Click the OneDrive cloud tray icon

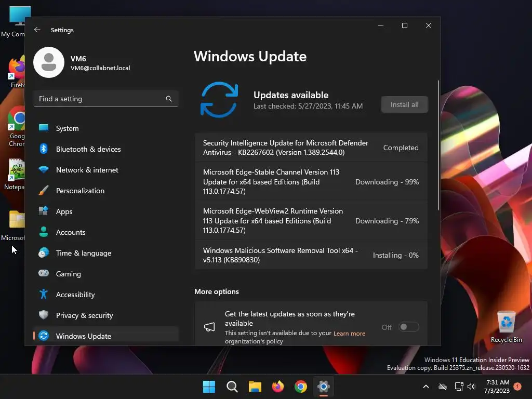[x=443, y=387]
